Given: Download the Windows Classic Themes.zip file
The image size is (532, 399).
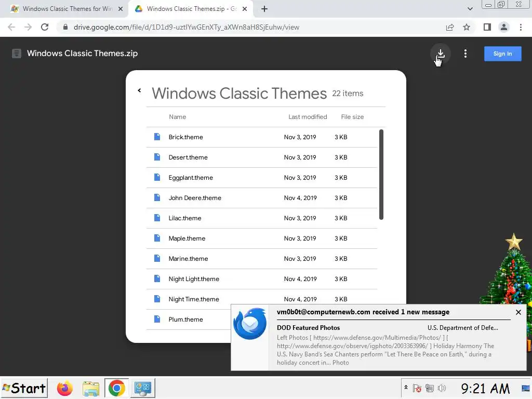Looking at the screenshot, I should coord(441,54).
